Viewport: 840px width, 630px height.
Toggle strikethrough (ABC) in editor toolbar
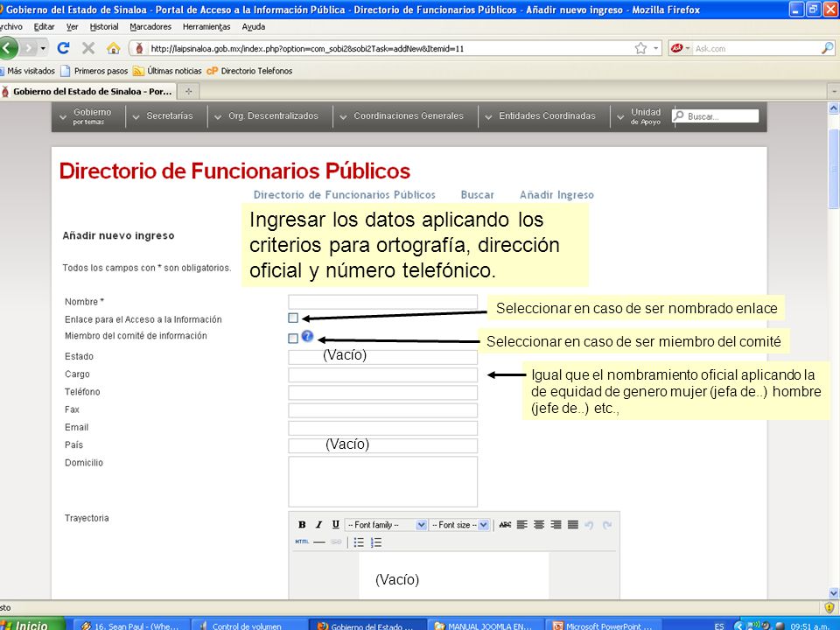point(505,525)
